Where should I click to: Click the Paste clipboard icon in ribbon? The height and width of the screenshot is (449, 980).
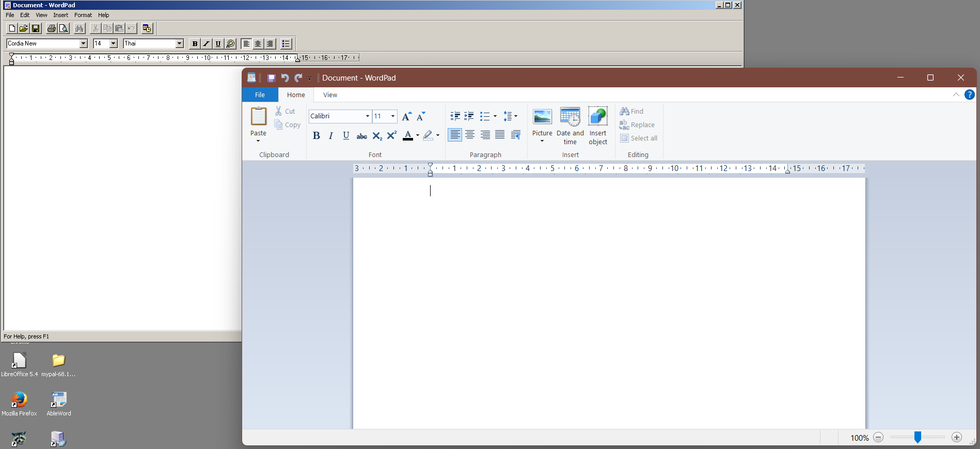click(x=258, y=117)
